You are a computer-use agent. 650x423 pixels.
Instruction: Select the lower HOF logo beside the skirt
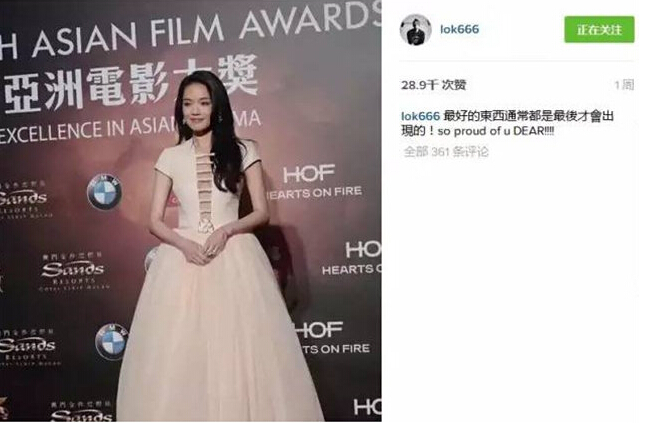tap(332, 339)
